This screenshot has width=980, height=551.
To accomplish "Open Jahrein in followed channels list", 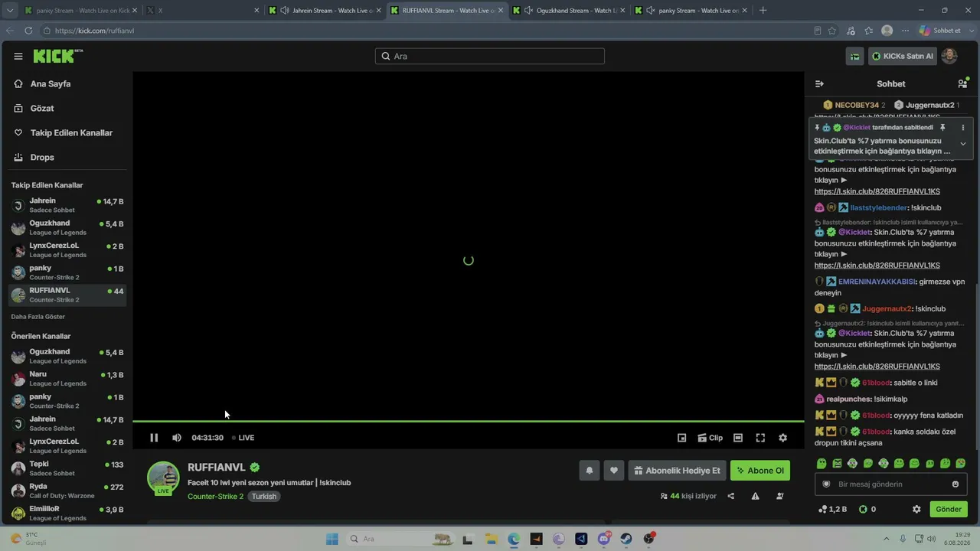I will click(67, 205).
